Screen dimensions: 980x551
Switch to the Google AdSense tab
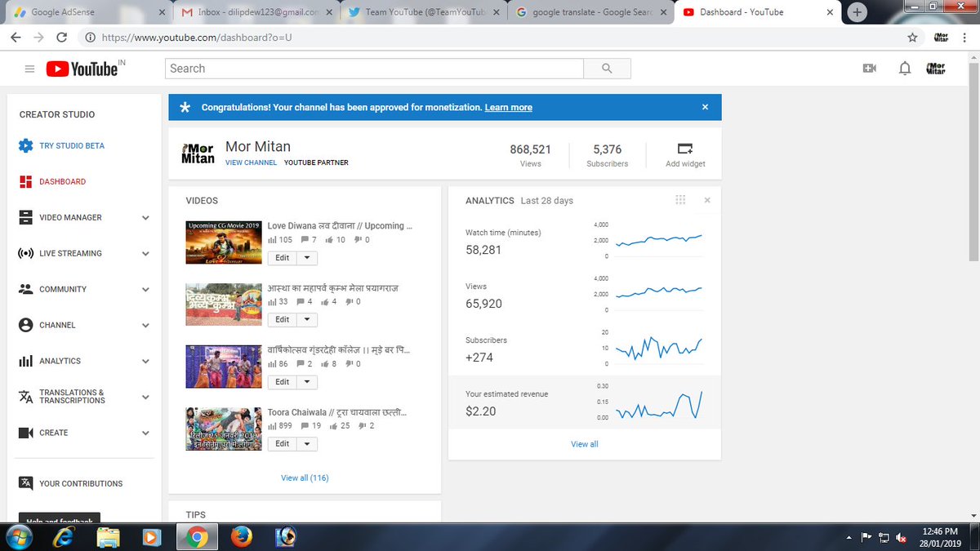90,12
